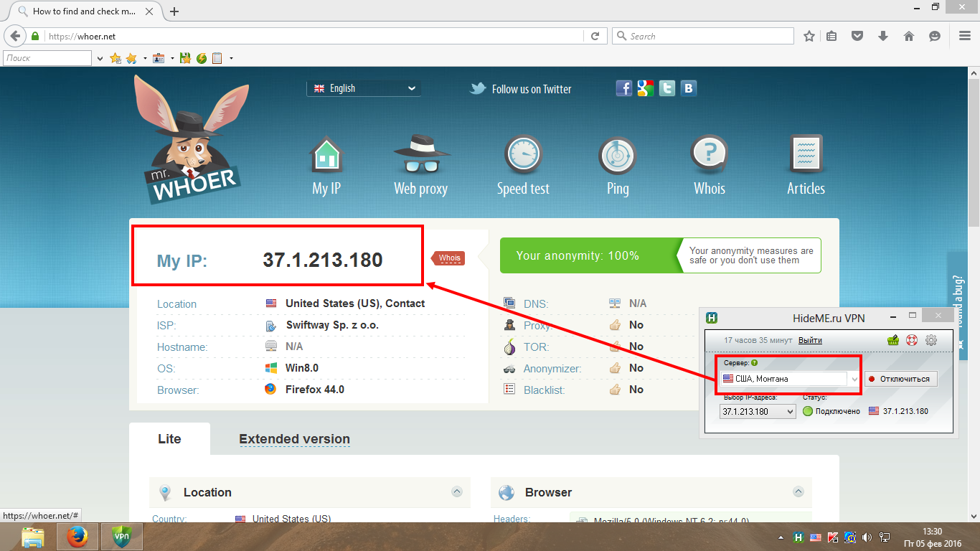Click the Firefox address bar
Image resolution: width=980 pixels, height=551 pixels.
click(x=315, y=36)
